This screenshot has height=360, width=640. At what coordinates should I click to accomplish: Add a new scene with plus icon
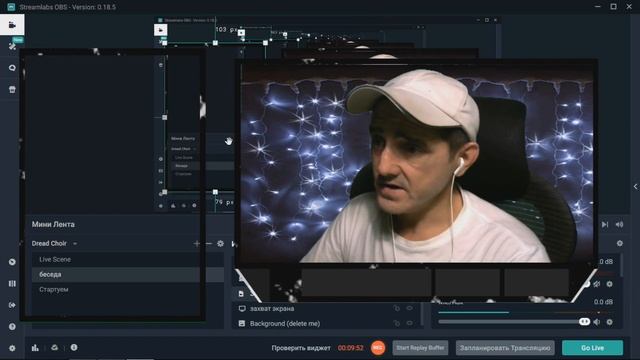pos(197,244)
